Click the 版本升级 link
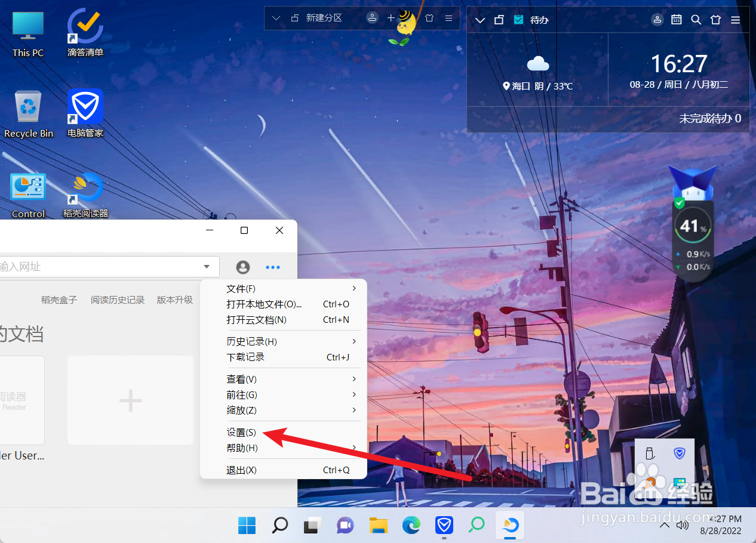The height and width of the screenshot is (543, 756). (175, 300)
